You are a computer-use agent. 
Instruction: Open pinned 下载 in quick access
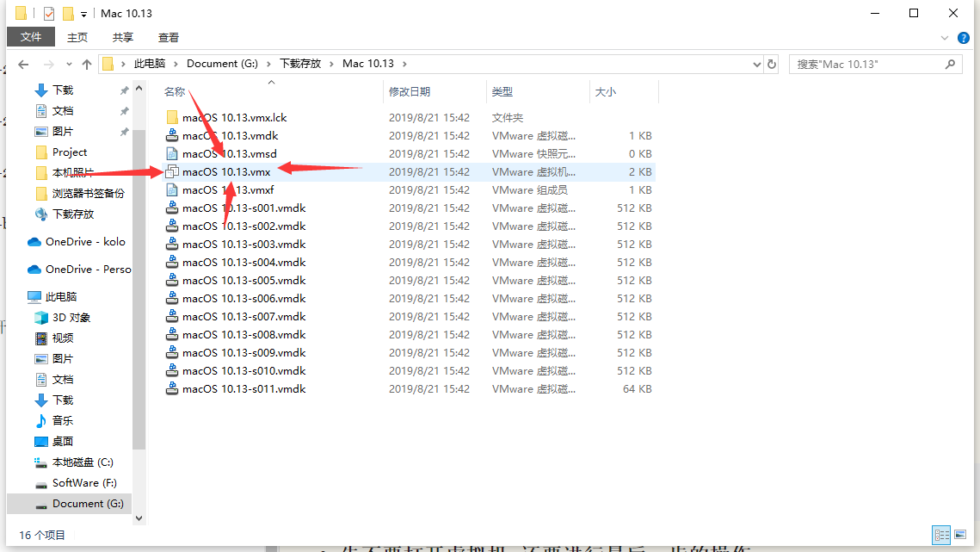click(x=63, y=90)
